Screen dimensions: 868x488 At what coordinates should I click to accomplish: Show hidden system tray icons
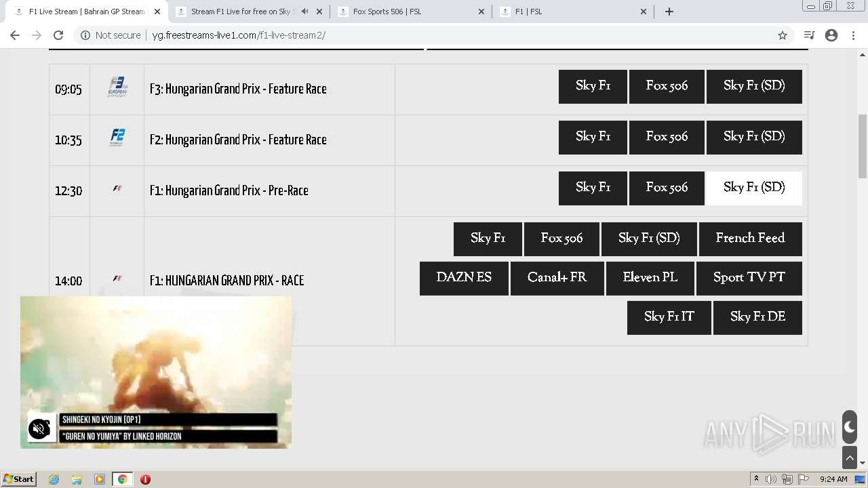756,479
